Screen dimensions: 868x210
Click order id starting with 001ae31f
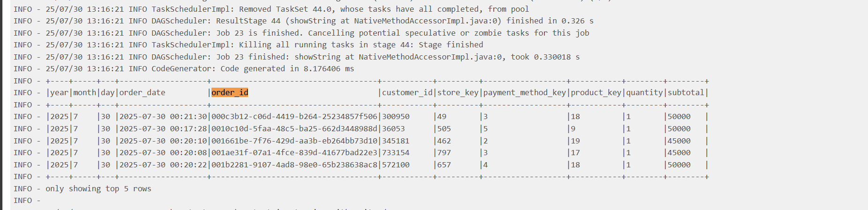click(x=294, y=152)
